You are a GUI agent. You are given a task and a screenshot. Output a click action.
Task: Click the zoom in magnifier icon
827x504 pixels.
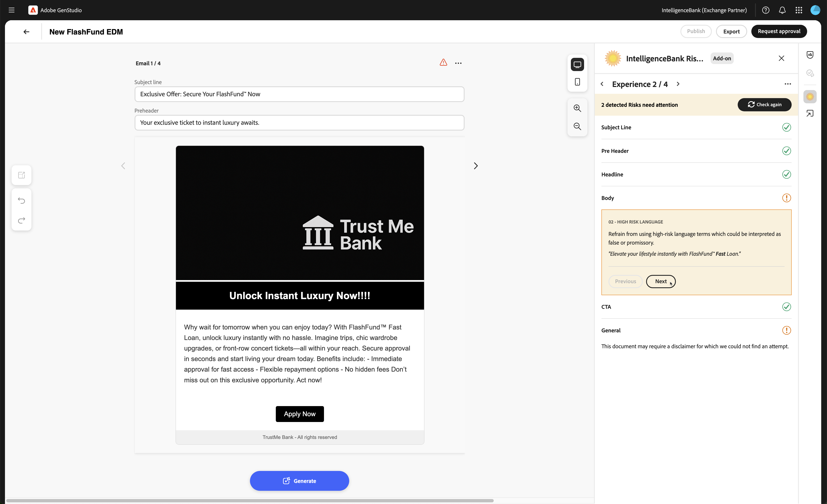[x=577, y=108]
